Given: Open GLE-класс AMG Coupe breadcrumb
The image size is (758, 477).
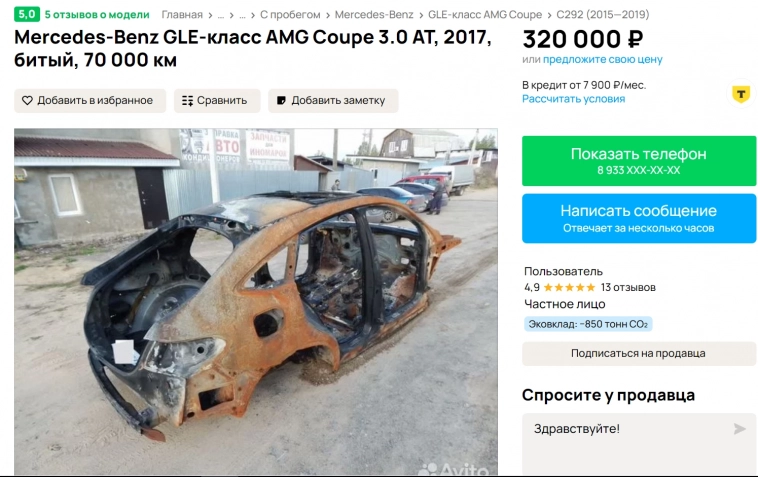Looking at the screenshot, I should (x=485, y=15).
